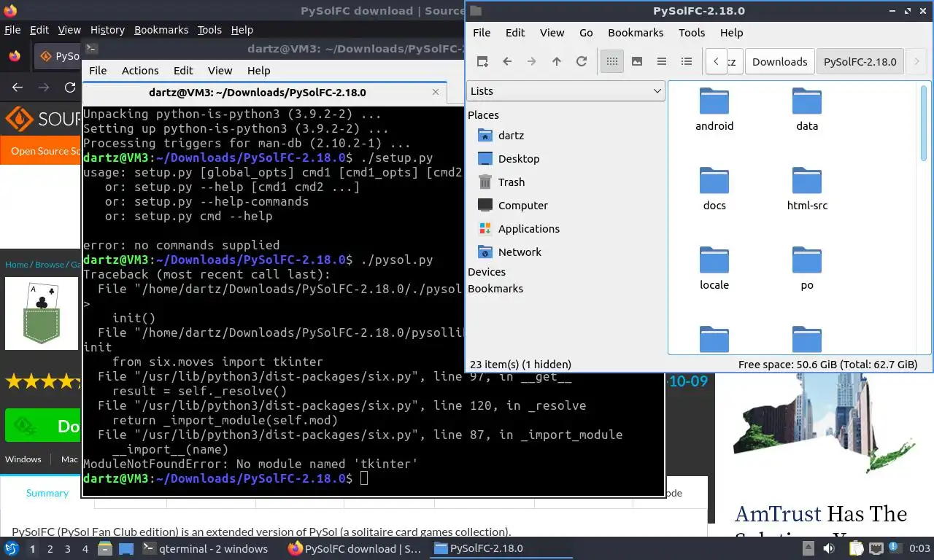
Task: Expand the Bookmarks sidebar section
Action: point(495,288)
